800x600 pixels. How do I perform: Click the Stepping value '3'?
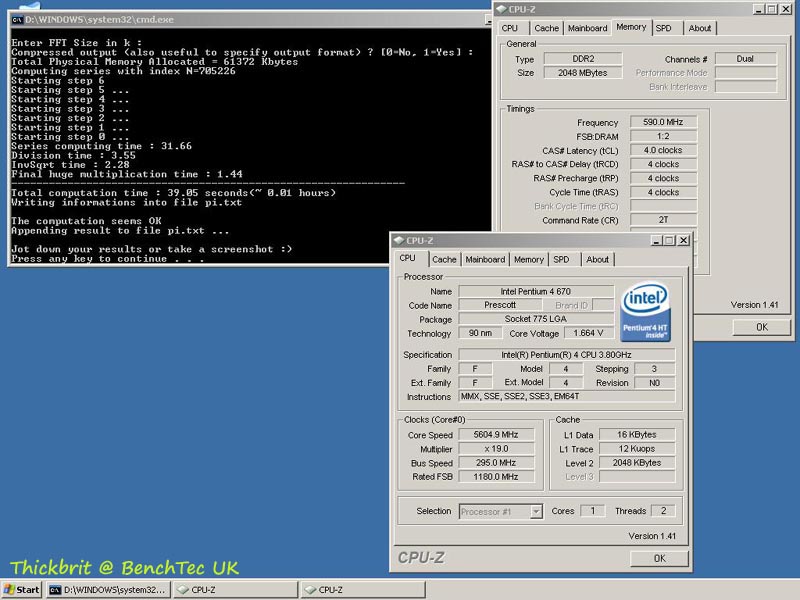[x=655, y=368]
